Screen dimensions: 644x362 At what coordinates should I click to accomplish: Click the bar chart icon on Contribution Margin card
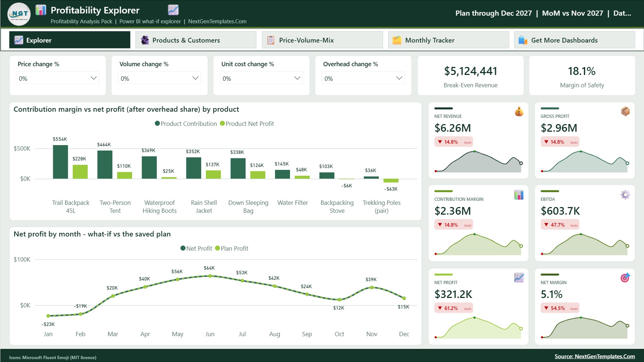[x=519, y=195]
